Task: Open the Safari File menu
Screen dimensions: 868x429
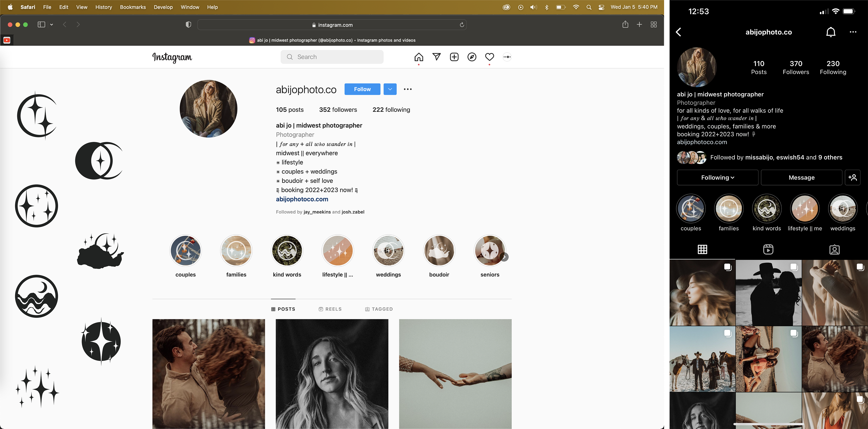Action: 47,7
